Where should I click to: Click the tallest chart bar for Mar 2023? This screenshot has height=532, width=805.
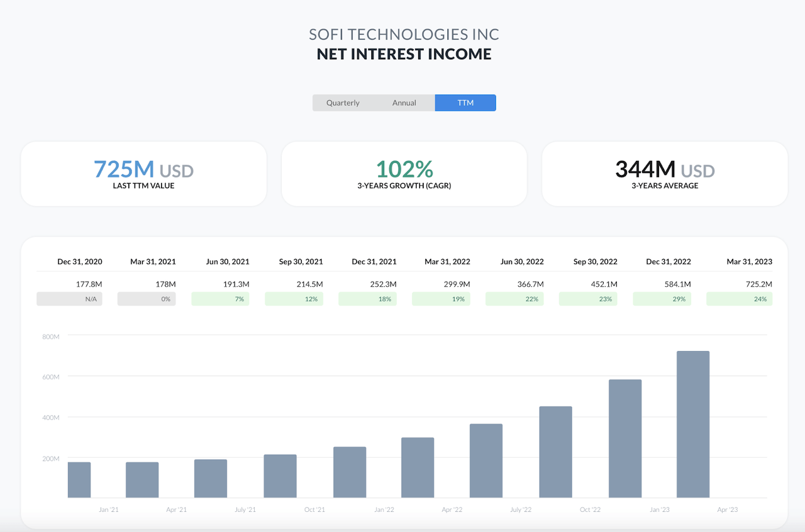pyautogui.click(x=693, y=424)
